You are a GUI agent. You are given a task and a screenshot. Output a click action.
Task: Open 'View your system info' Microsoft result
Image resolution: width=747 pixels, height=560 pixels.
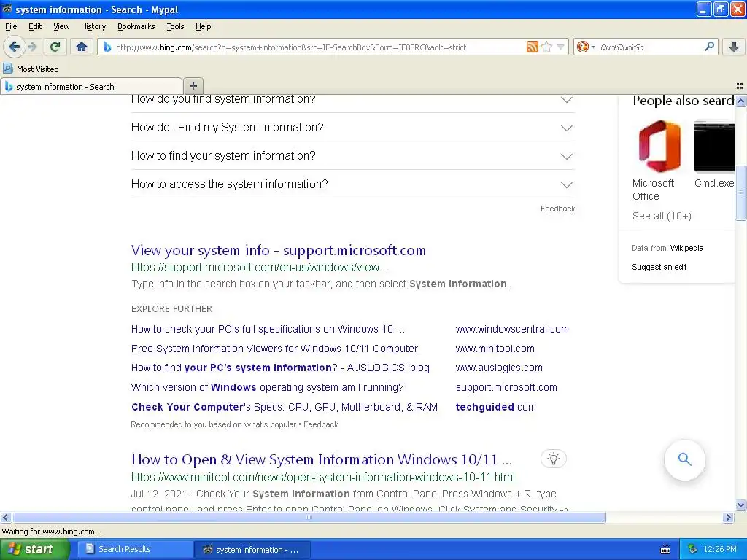coord(278,250)
